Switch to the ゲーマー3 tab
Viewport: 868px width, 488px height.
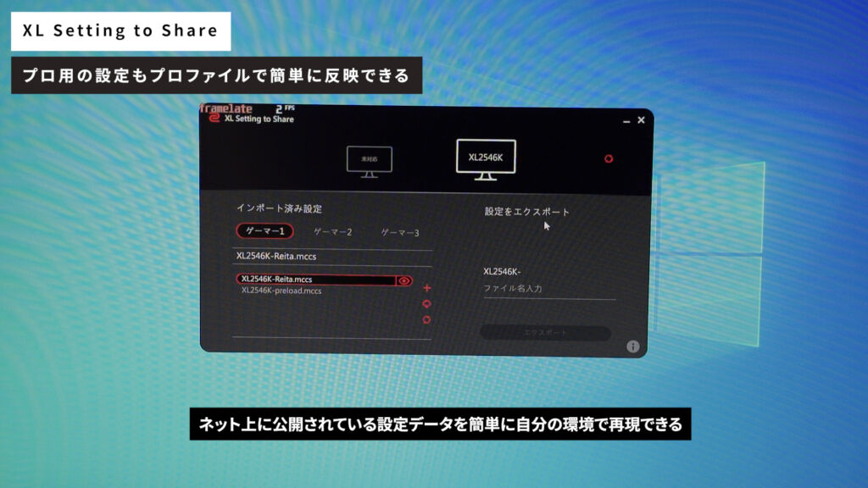pos(400,232)
